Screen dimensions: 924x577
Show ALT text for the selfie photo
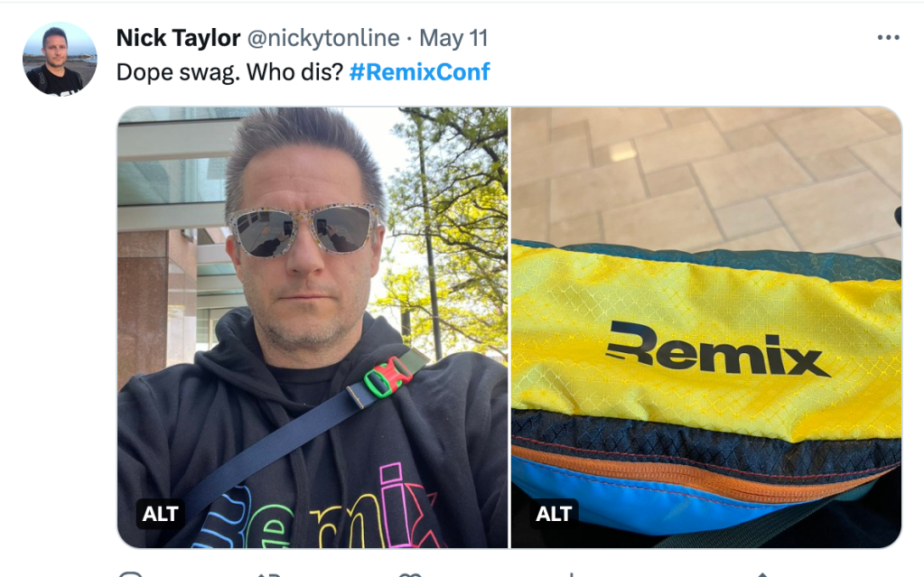[160, 514]
